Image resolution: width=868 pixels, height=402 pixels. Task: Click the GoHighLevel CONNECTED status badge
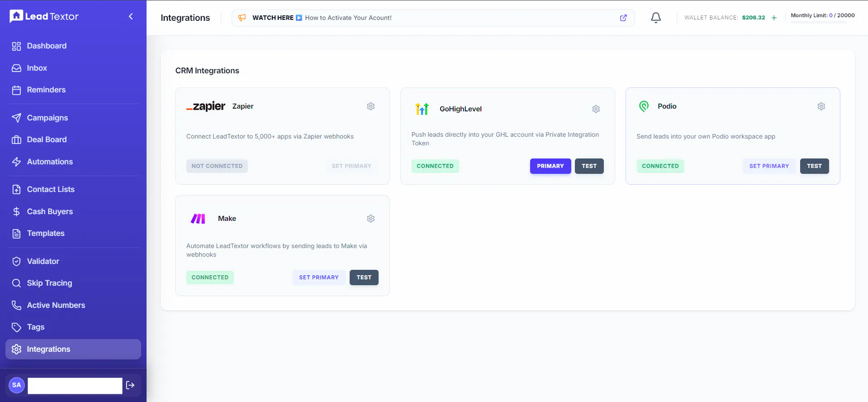coord(435,166)
